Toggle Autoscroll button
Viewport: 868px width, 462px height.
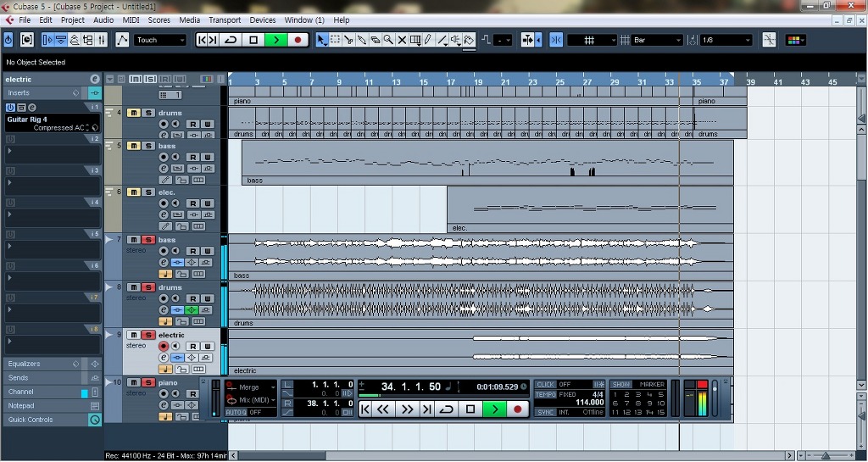tap(527, 40)
